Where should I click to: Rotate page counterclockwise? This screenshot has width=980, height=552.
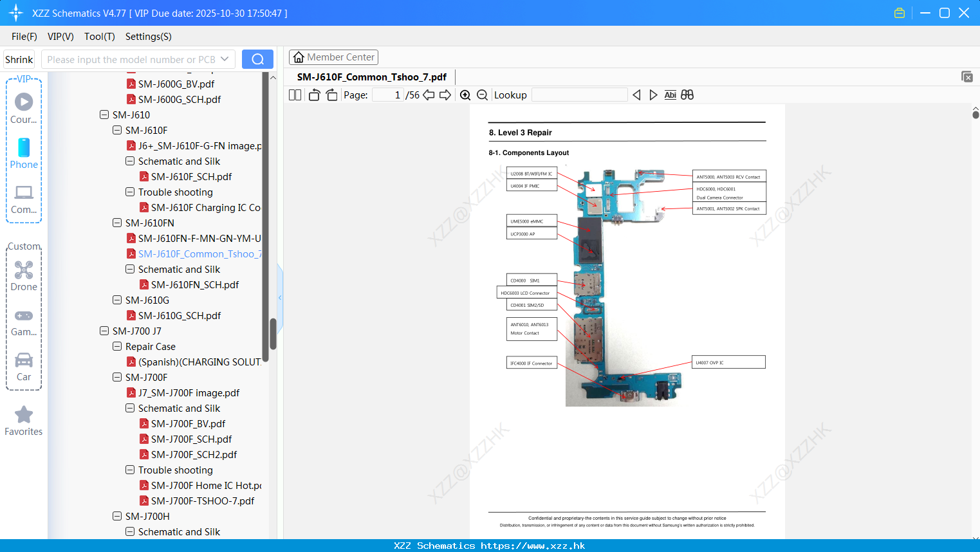point(314,95)
